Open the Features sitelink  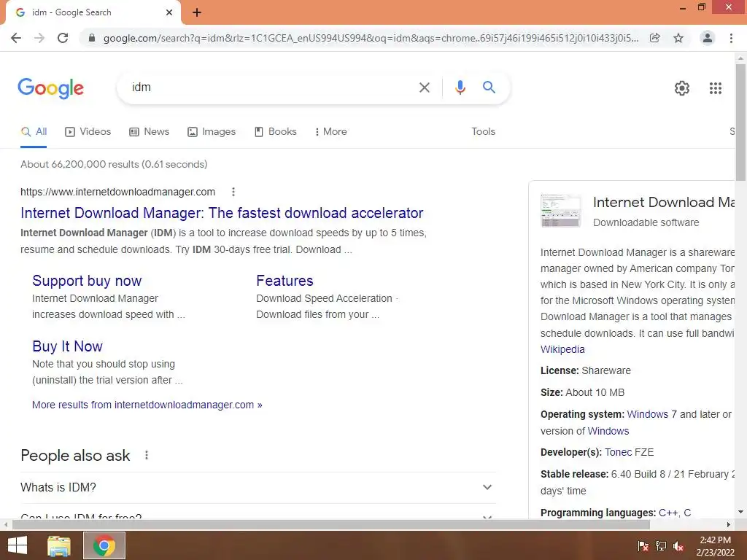[285, 281]
